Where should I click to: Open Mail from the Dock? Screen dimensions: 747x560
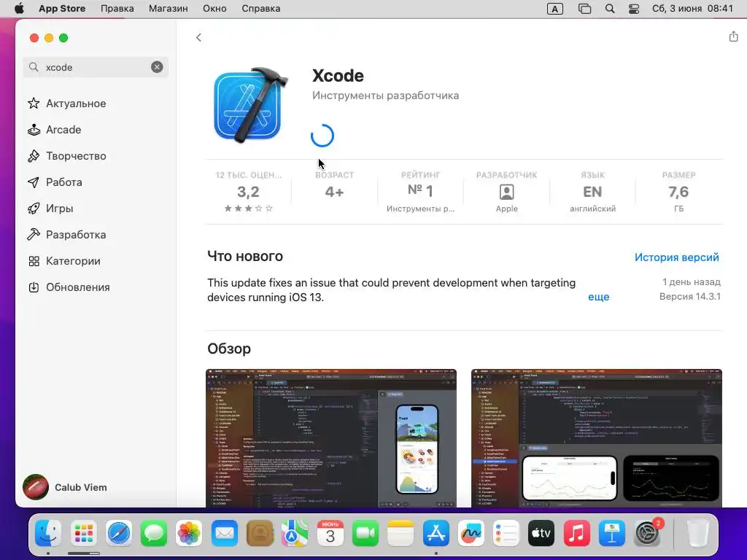[225, 533]
